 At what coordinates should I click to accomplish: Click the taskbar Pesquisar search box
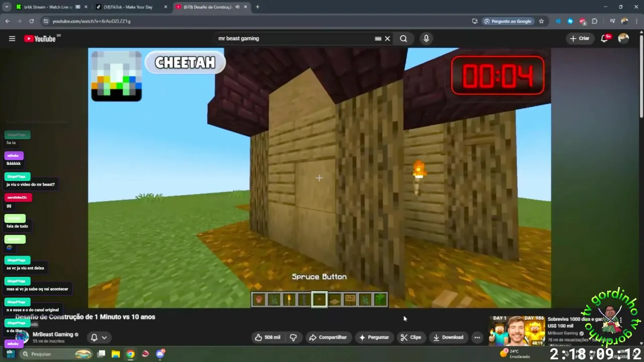coord(56,354)
